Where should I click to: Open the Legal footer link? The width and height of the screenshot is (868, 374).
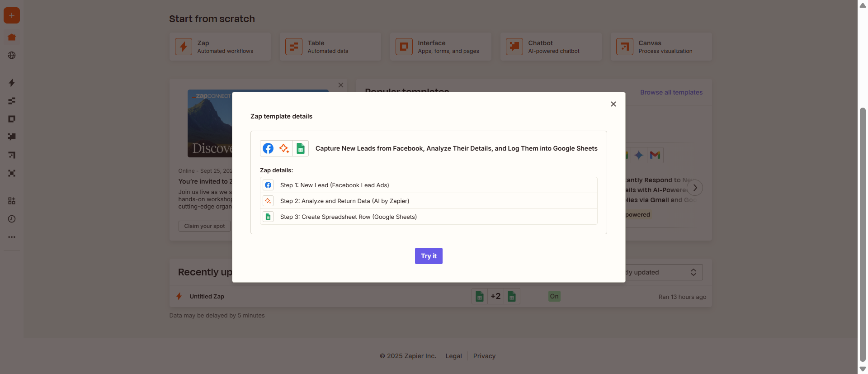pos(453,356)
